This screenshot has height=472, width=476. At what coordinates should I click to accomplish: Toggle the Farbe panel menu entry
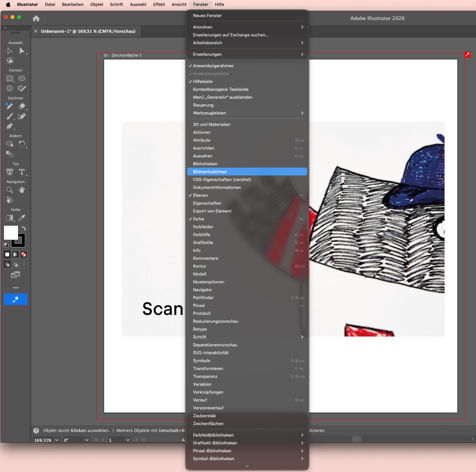247,219
